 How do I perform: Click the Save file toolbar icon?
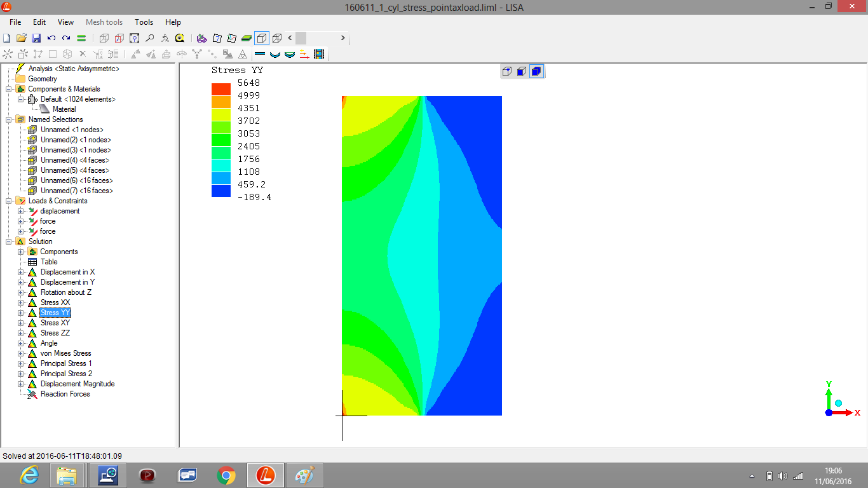pos(36,38)
